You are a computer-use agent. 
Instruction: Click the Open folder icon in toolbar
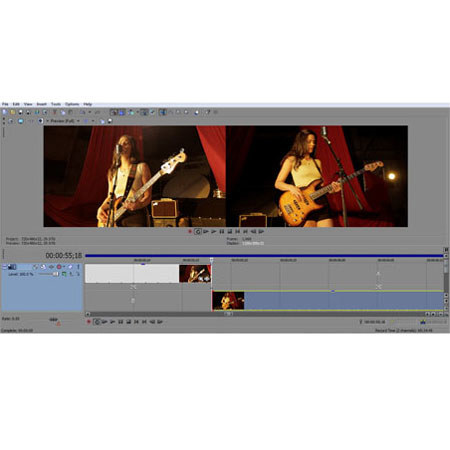coord(13,112)
